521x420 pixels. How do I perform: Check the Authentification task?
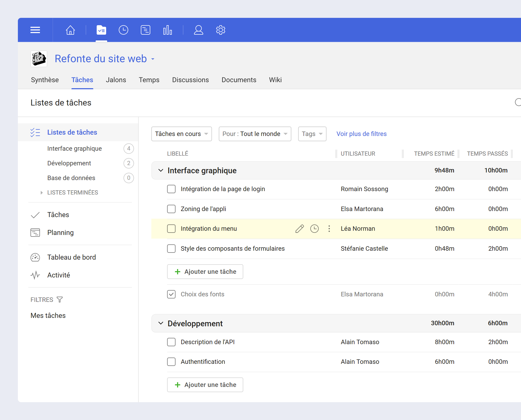click(171, 362)
